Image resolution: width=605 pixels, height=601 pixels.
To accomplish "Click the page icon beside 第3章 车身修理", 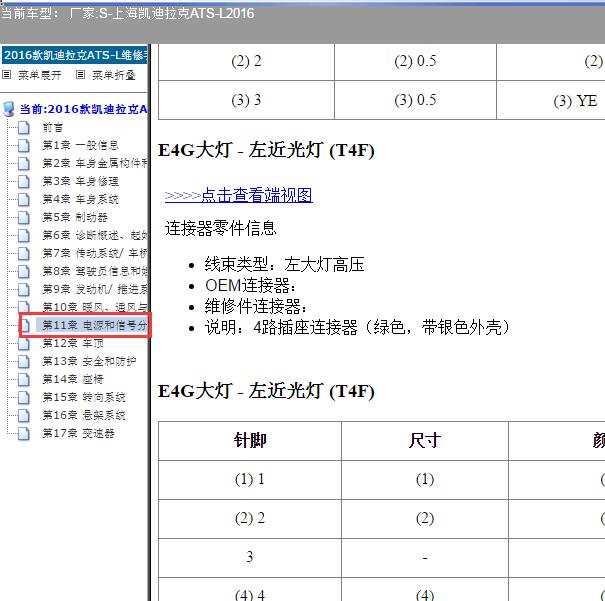I will coord(24,181).
